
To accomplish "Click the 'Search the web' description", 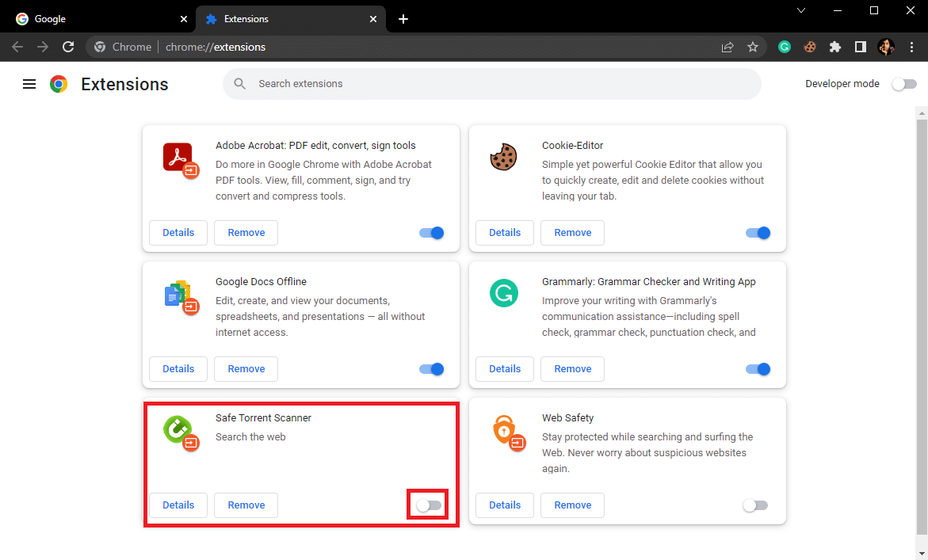I will coord(250,437).
